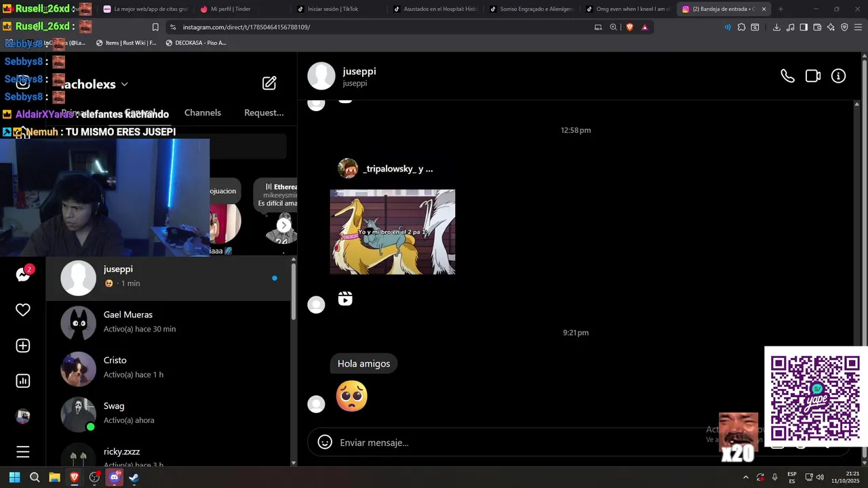Open Gael Mueras conversation

pyautogui.click(x=167, y=323)
